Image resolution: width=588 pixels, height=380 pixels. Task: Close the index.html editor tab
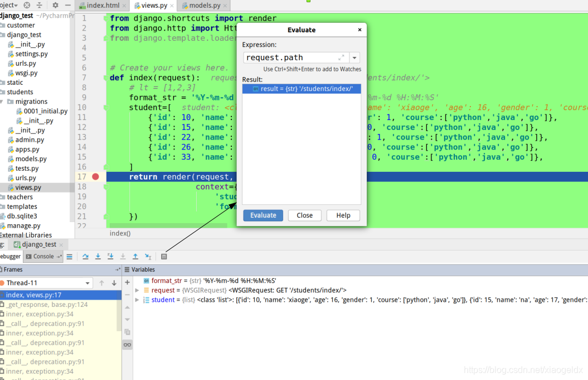point(124,6)
